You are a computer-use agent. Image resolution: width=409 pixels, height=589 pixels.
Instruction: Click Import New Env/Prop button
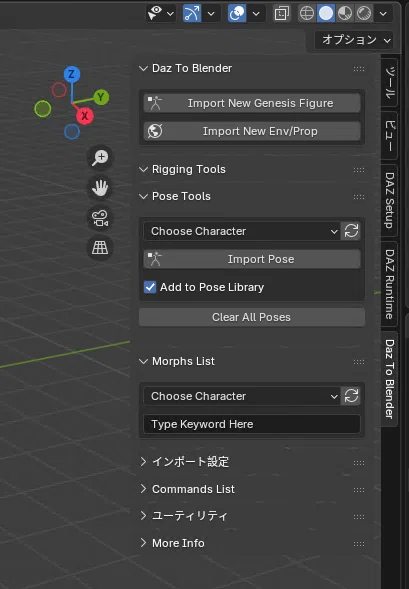pos(252,131)
